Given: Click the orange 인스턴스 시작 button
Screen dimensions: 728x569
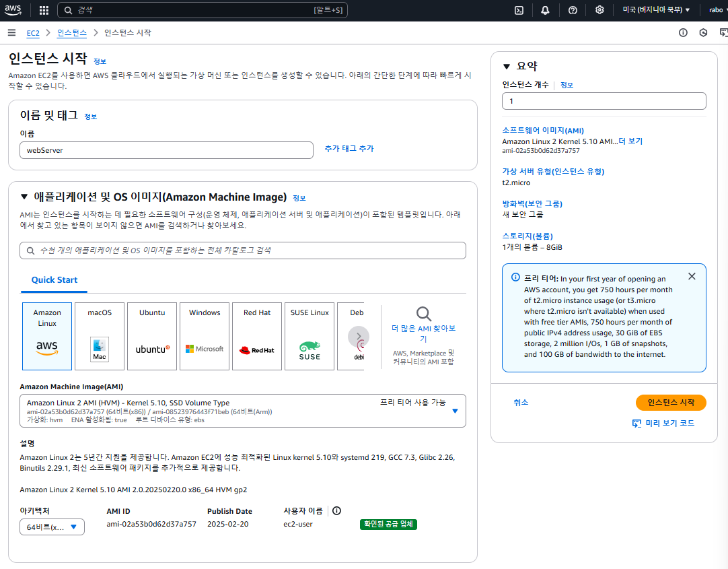Looking at the screenshot, I should 671,403.
